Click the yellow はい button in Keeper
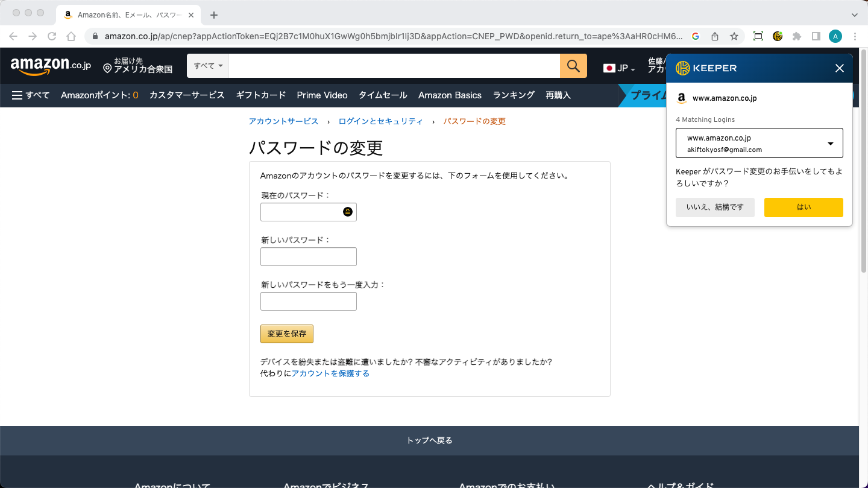 pos(804,207)
